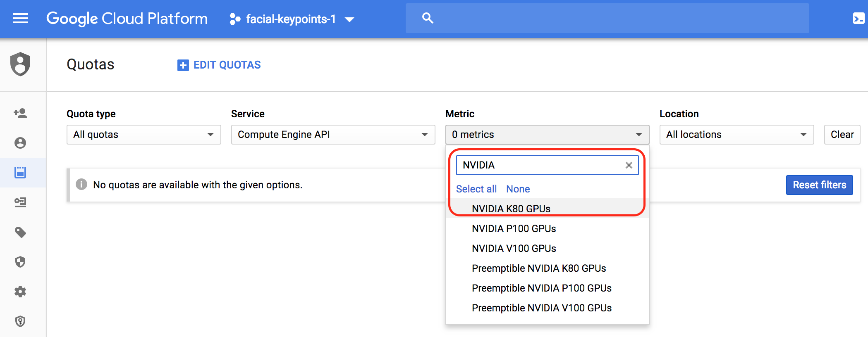Open the Settings gear sidebar icon
Image resolution: width=868 pixels, height=337 pixels.
pos(20,292)
